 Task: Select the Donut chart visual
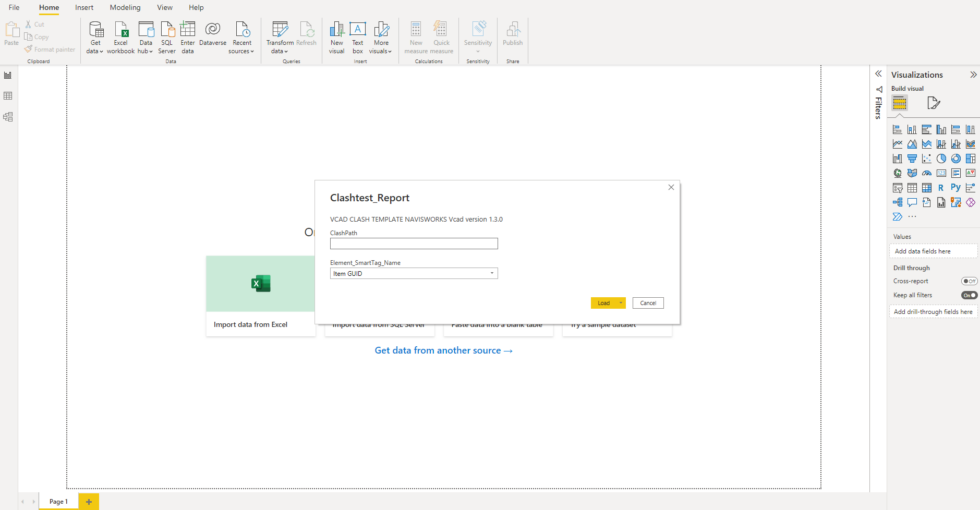pos(956,159)
